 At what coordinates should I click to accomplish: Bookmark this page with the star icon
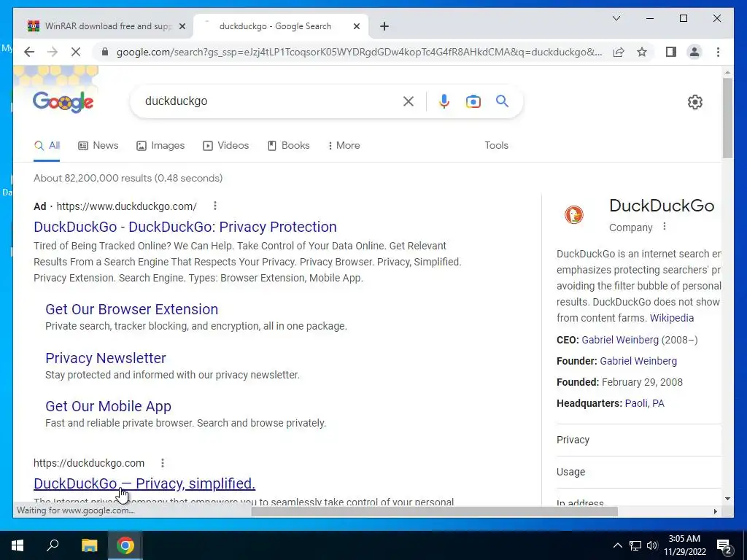tap(642, 52)
